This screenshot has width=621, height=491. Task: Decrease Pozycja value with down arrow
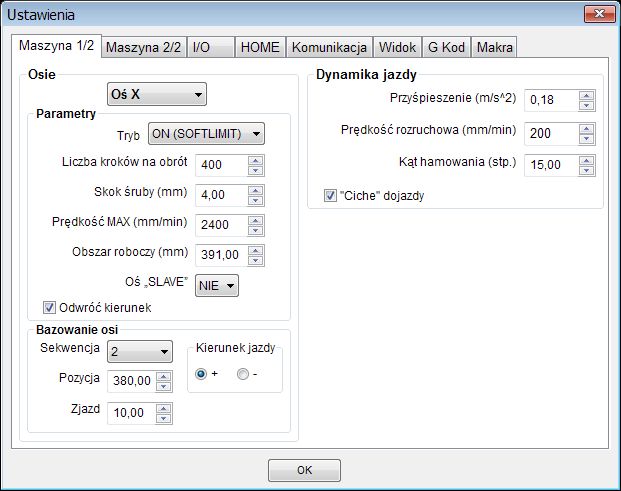click(164, 386)
